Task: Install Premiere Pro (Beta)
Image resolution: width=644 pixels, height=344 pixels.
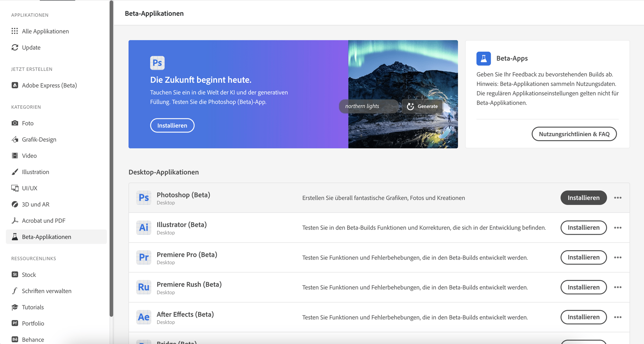Action: point(583,257)
